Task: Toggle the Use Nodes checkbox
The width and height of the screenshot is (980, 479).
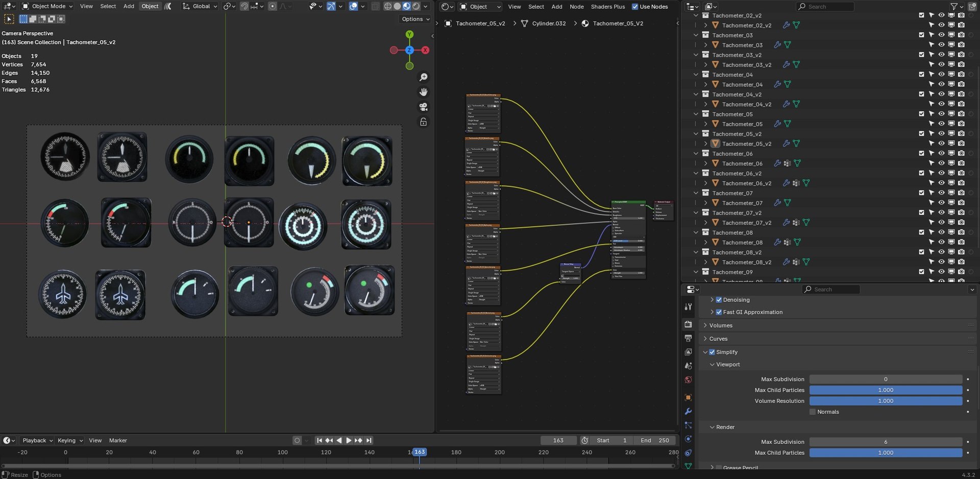Action: pyautogui.click(x=635, y=7)
